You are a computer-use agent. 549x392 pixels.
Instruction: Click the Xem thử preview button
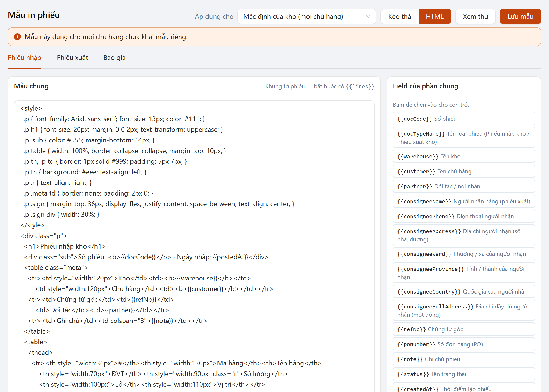475,16
